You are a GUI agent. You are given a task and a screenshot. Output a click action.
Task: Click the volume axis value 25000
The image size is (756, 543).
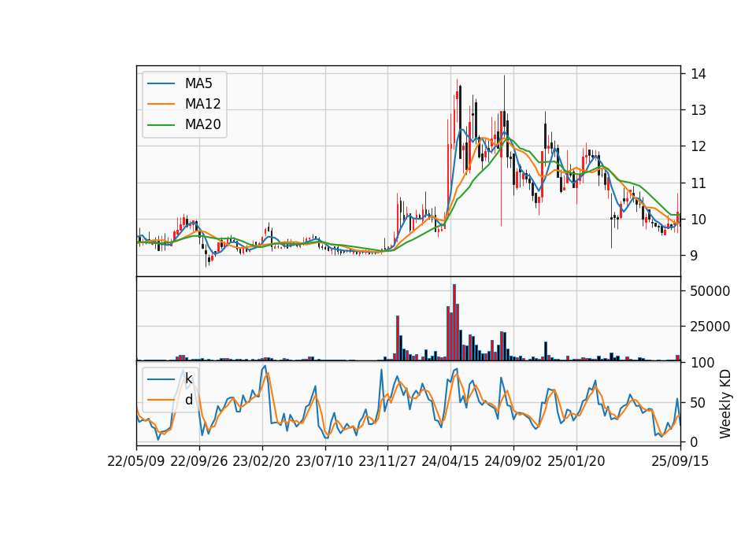point(710,327)
